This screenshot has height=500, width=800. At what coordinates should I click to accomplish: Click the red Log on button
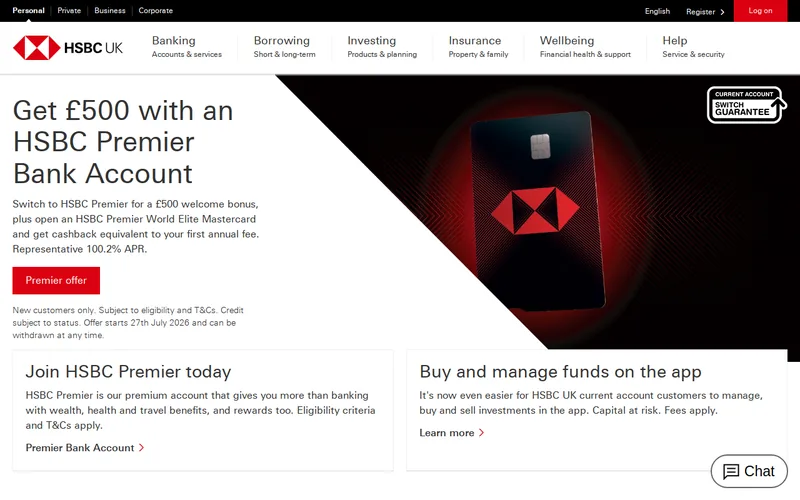[760, 11]
